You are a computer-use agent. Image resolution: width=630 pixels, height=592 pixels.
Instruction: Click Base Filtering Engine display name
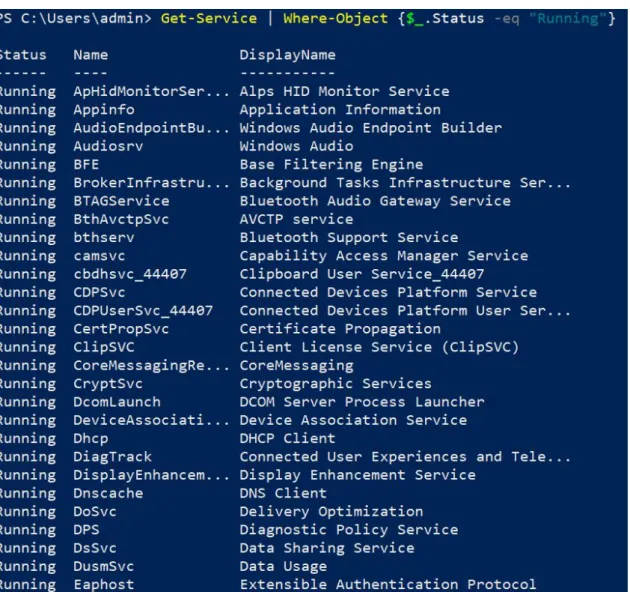[x=331, y=164]
